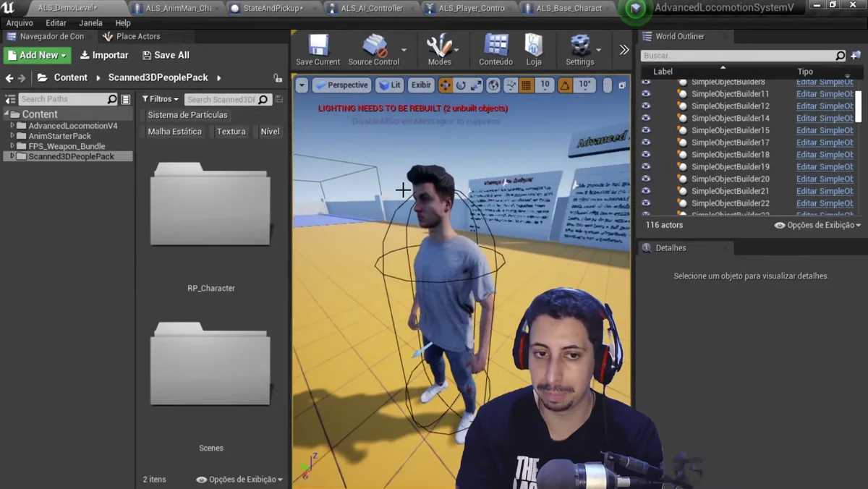868x489 pixels.
Task: Open the Modes tool icon
Action: pos(439,46)
